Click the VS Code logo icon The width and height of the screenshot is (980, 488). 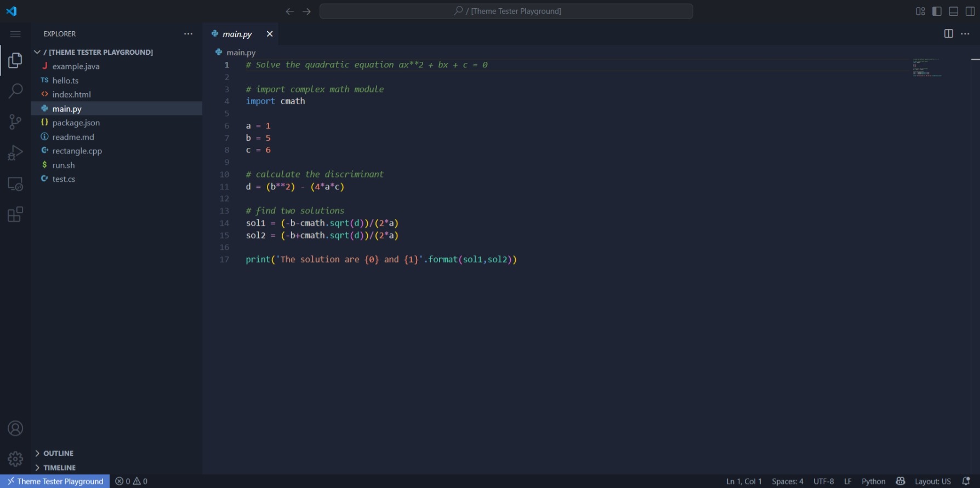coord(12,11)
